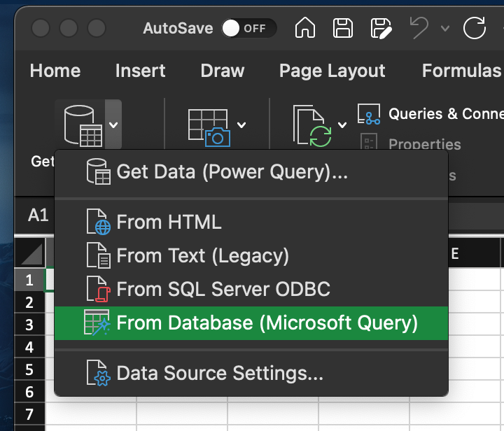This screenshot has width=504, height=431.
Task: Select From HTML menu item
Action: click(251, 222)
